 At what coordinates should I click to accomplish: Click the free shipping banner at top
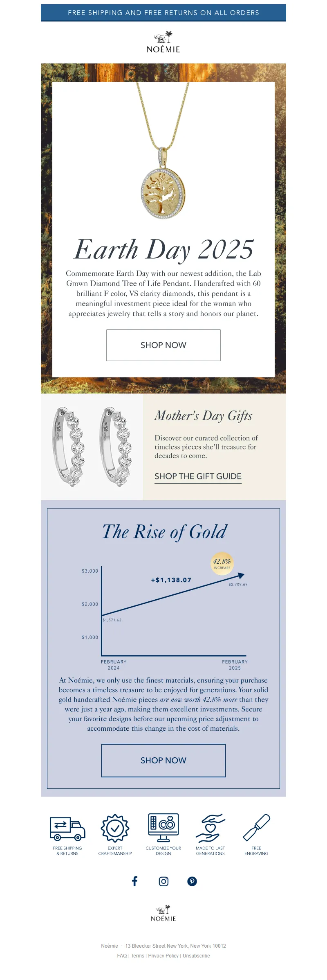(163, 13)
